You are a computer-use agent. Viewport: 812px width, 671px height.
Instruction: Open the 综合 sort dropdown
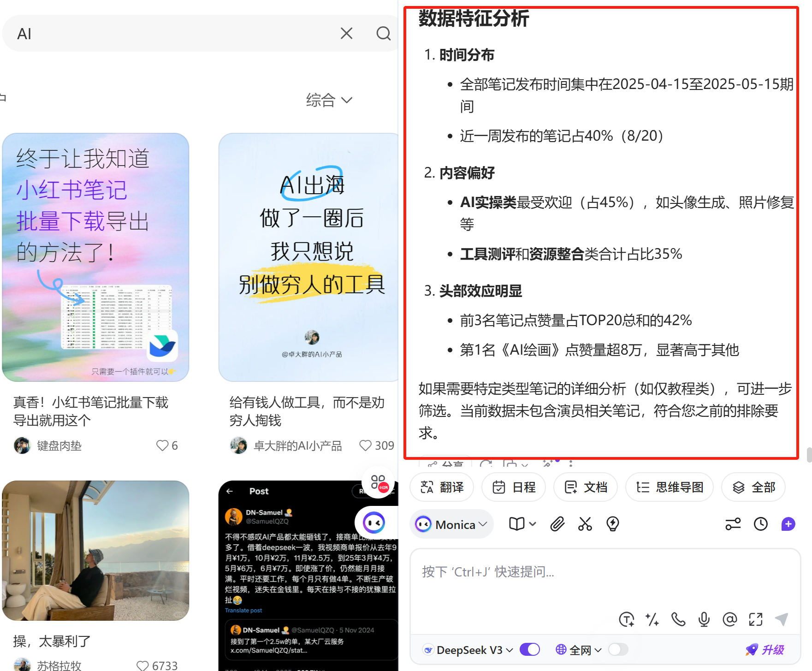329,100
